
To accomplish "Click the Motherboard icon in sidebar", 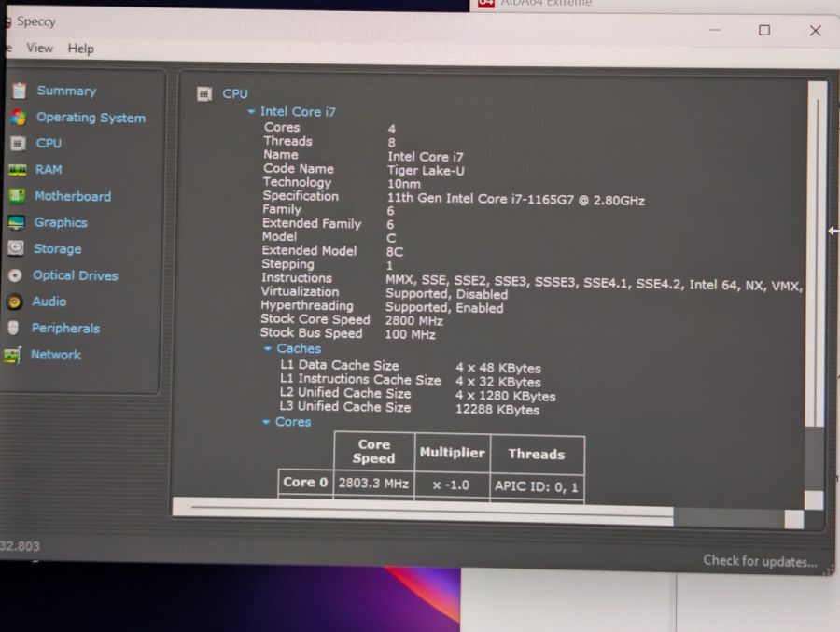I will (17, 196).
